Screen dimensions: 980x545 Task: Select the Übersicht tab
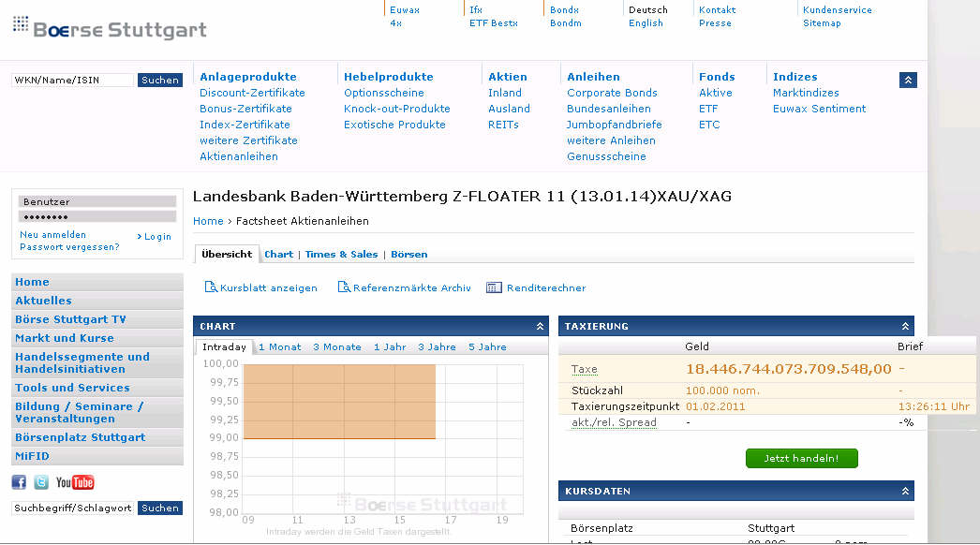[x=227, y=255]
